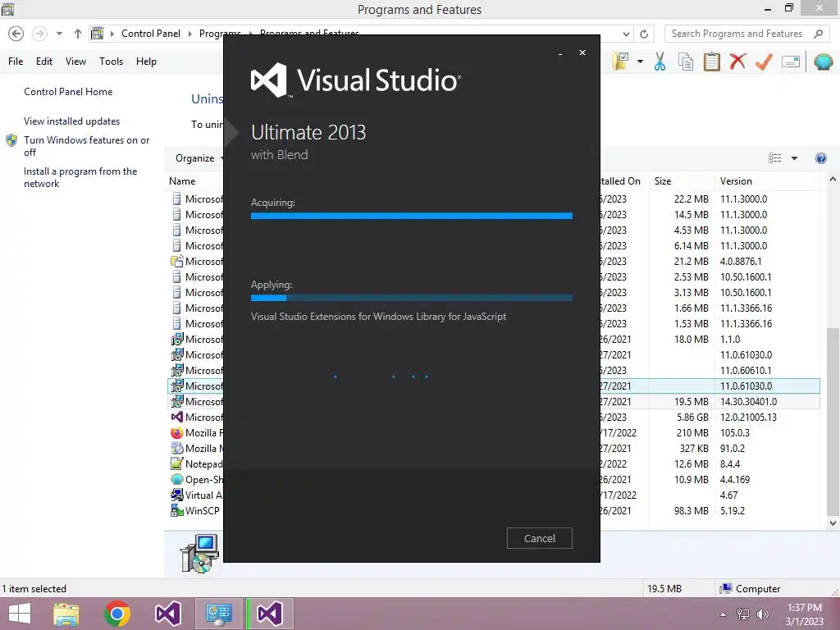The height and width of the screenshot is (630, 840).
Task: Select the Open-Shell program row
Action: click(494, 479)
